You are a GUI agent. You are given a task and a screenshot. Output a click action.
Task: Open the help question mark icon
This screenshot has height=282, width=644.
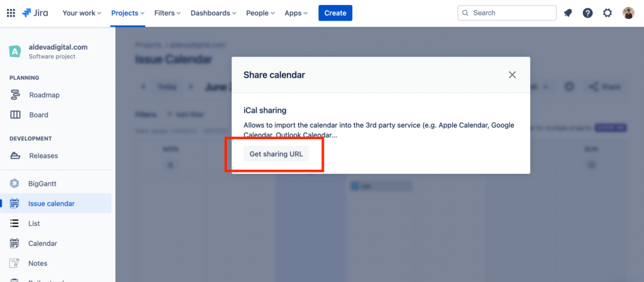588,13
